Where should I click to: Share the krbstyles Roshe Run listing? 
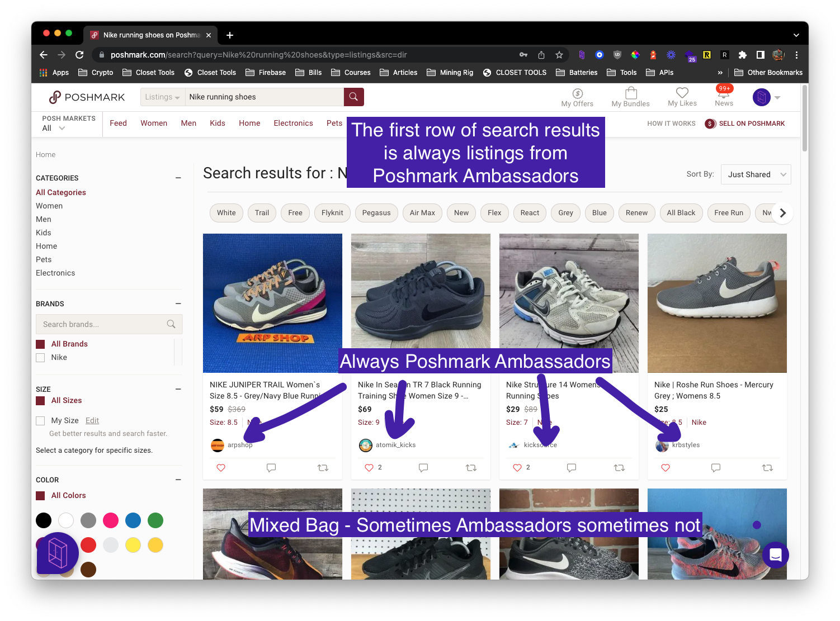coord(767,468)
